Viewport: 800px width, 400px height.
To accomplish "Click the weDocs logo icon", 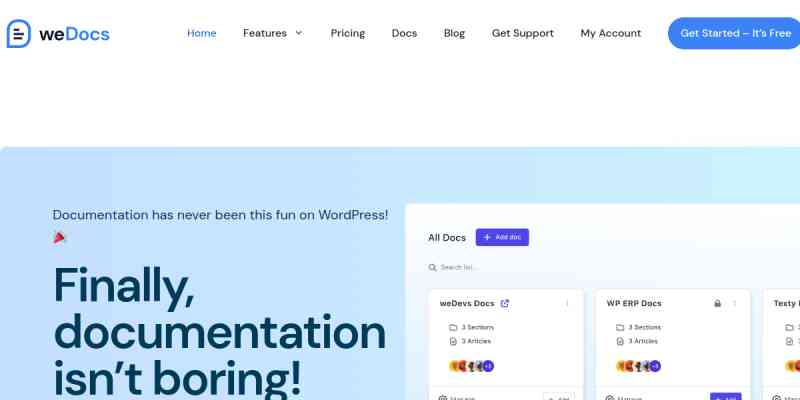I will click(19, 33).
